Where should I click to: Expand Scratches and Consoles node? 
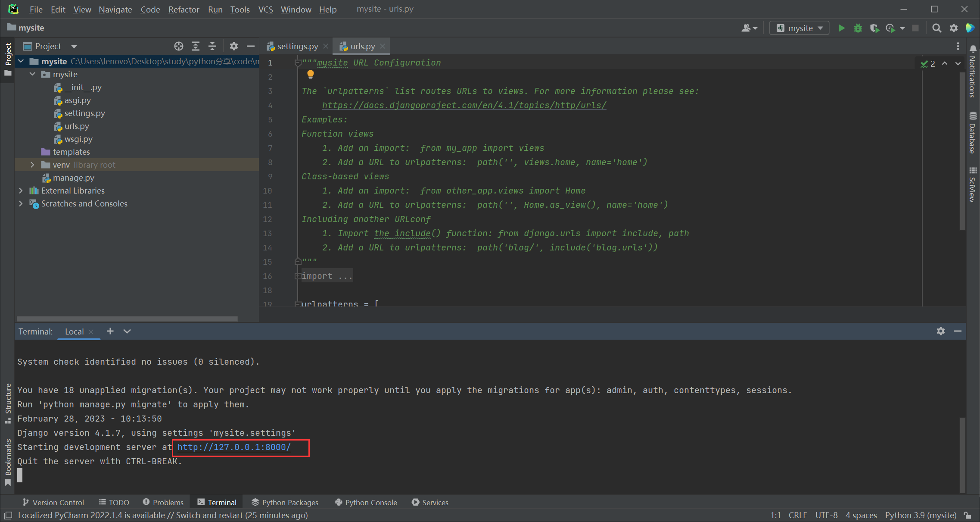click(21, 203)
